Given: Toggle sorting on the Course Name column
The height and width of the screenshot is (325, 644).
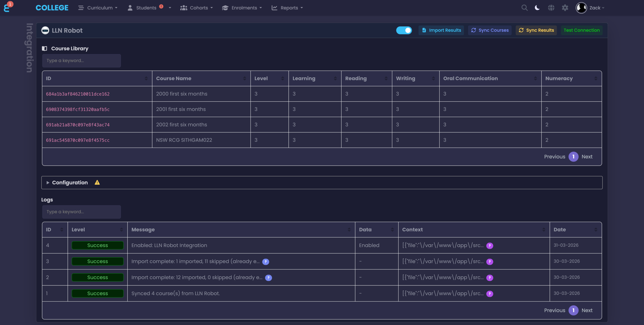Looking at the screenshot, I should click(x=245, y=78).
